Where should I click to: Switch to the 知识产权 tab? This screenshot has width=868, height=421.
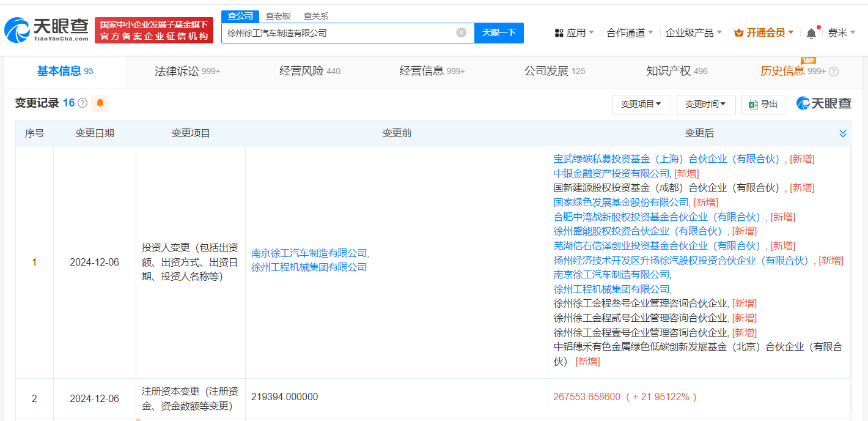677,71
